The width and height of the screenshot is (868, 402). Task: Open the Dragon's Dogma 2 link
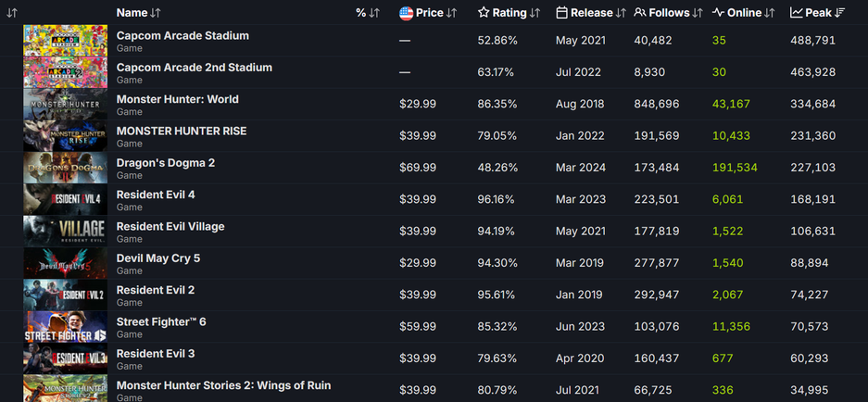(x=165, y=163)
